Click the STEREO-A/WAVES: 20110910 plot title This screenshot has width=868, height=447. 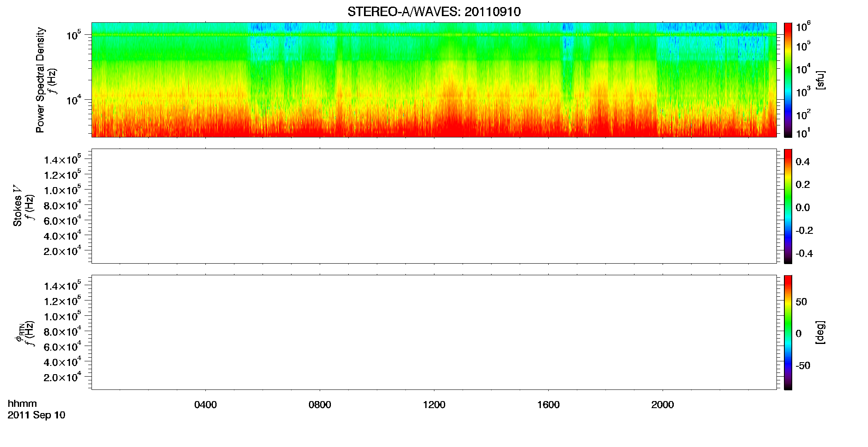434,12
